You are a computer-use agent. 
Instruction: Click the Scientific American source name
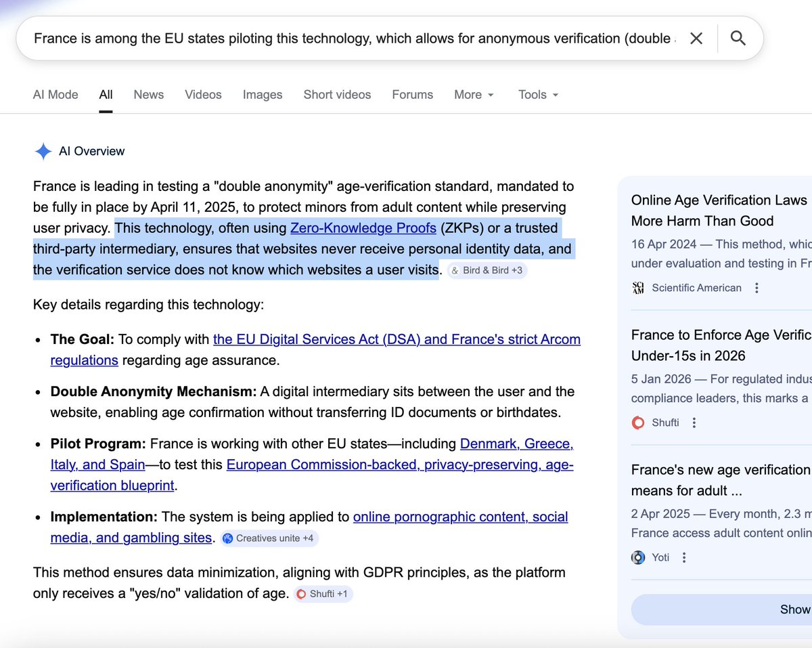(697, 288)
